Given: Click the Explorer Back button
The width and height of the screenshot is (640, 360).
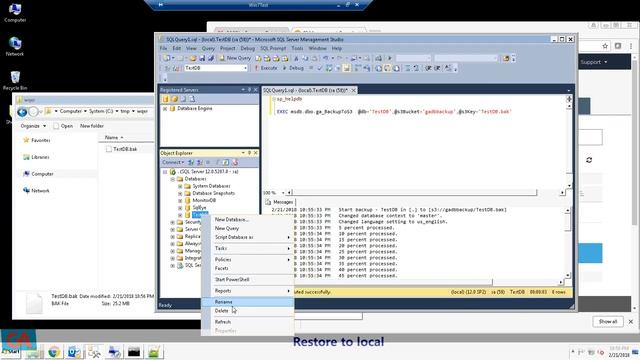Looking at the screenshot, I should point(22,111).
